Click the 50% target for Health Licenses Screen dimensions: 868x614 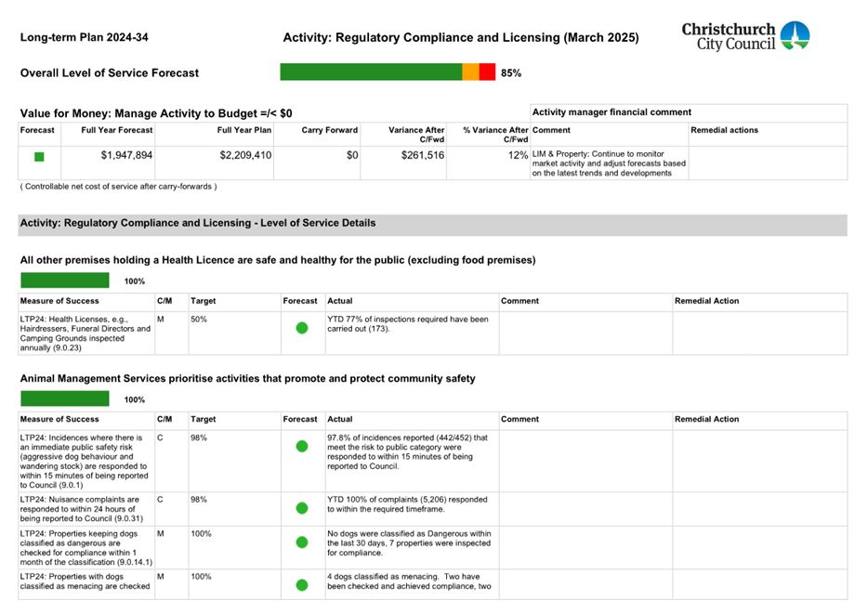pyautogui.click(x=199, y=320)
